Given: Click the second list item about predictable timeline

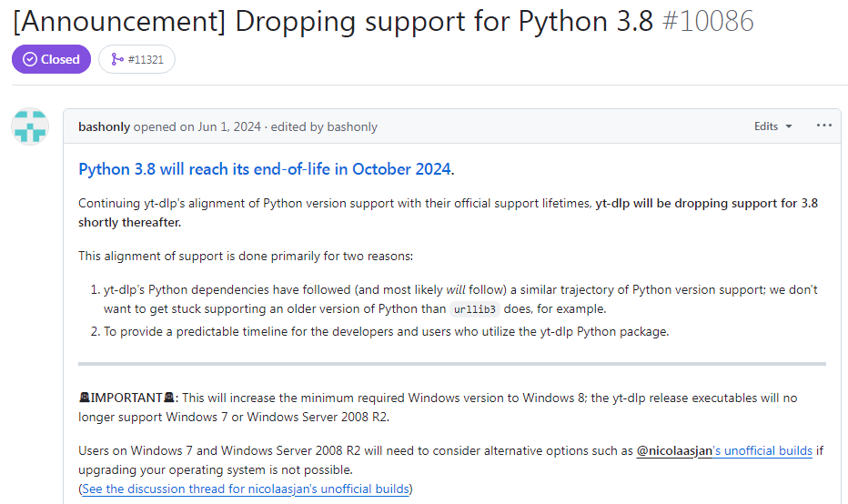Looking at the screenshot, I should point(386,331).
